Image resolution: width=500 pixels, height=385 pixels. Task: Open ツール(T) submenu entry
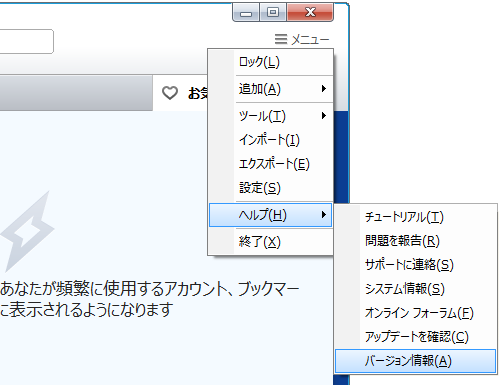point(271,116)
